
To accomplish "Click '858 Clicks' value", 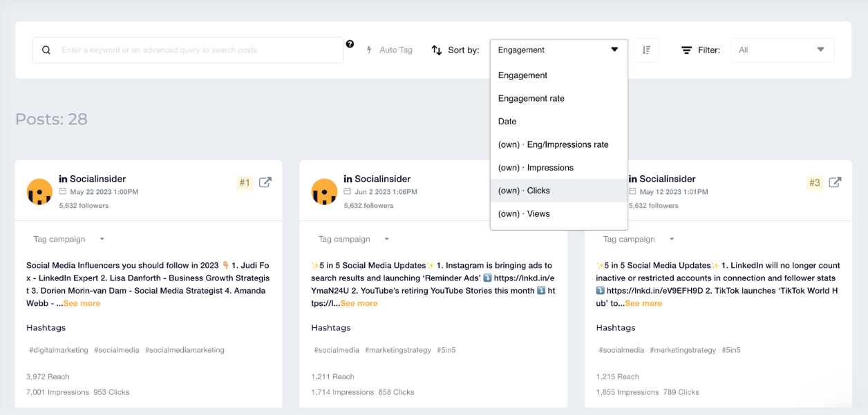I will [396, 392].
